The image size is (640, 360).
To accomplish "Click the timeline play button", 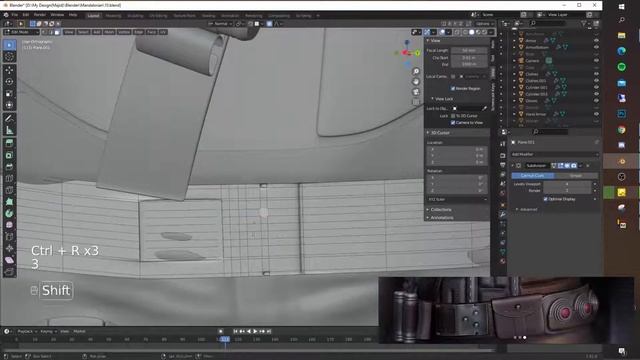I will 255,331.
